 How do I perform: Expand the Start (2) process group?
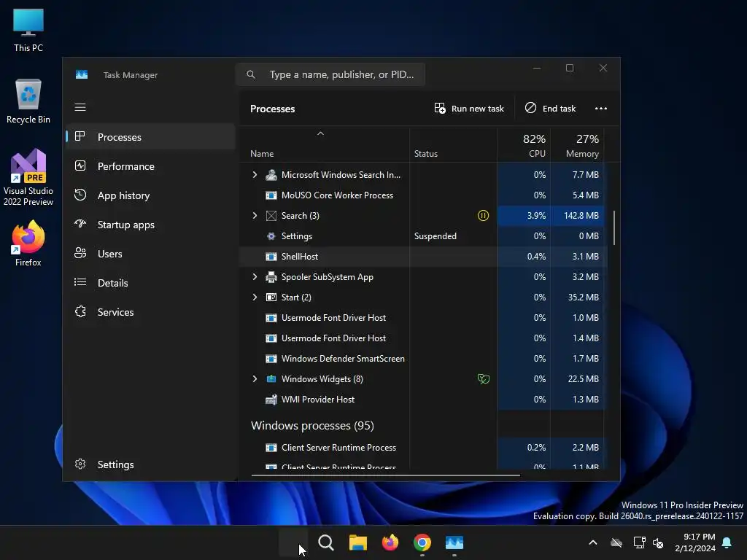[x=255, y=297]
